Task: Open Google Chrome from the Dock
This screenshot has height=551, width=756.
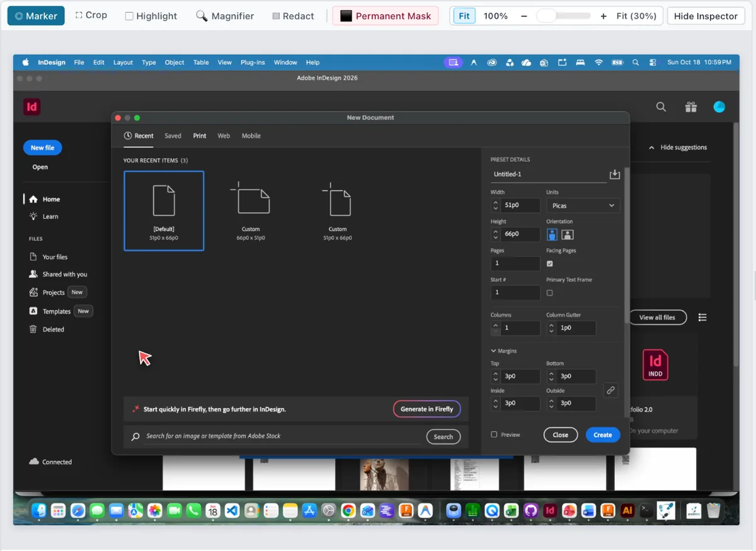Action: click(348, 510)
